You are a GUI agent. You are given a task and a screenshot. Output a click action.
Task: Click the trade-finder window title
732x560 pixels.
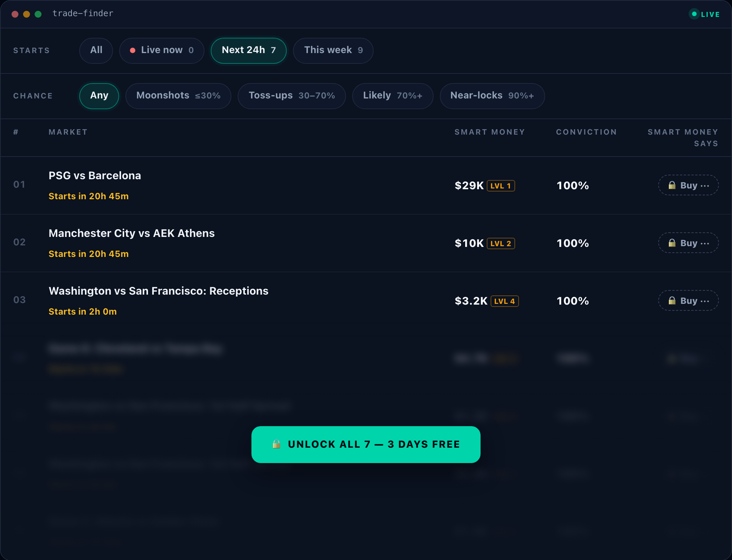pos(83,13)
